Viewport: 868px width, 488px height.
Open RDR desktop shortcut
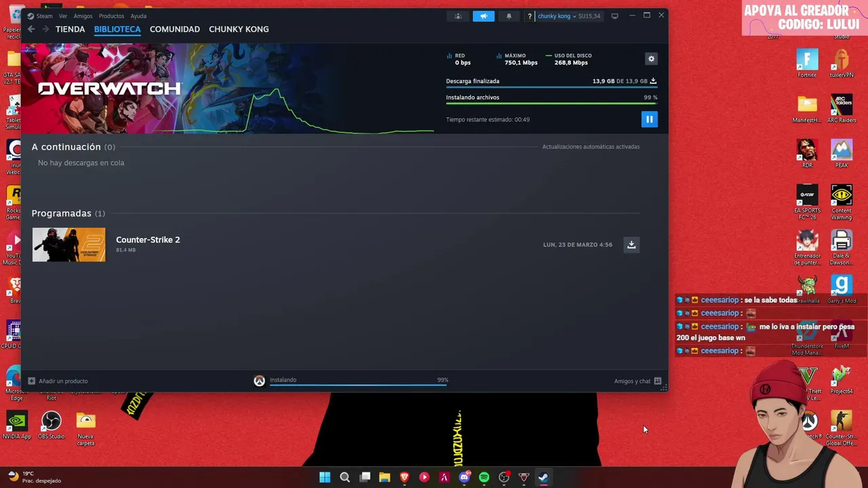click(807, 154)
